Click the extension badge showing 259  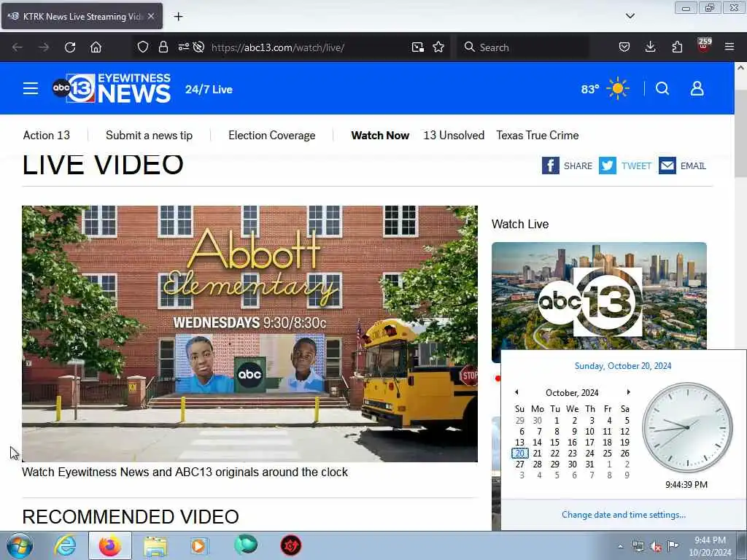[704, 45]
